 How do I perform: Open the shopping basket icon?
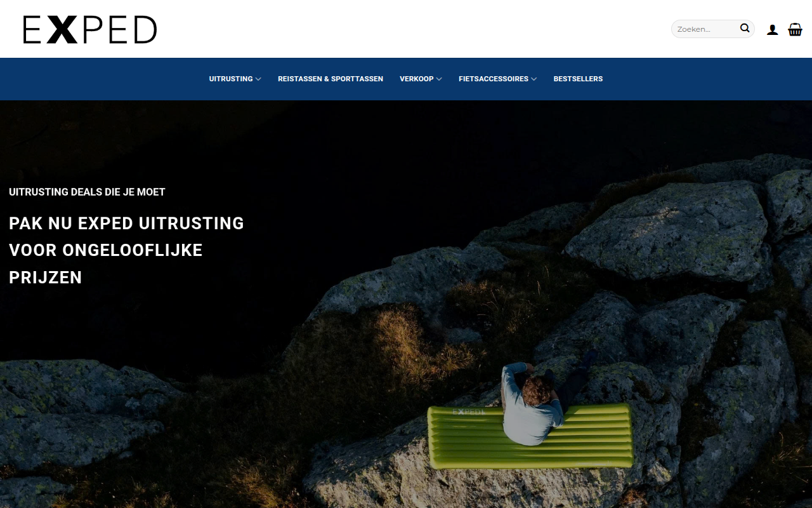(795, 29)
